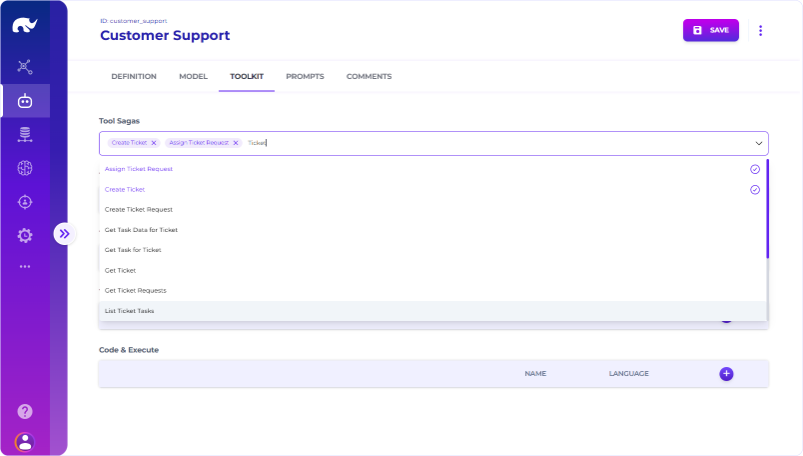Click the LANGUAGE column header

pyautogui.click(x=628, y=374)
